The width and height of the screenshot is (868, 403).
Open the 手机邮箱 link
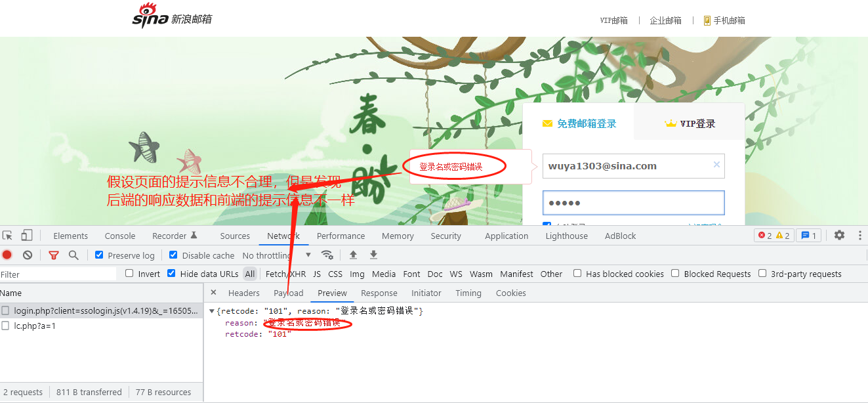[724, 20]
